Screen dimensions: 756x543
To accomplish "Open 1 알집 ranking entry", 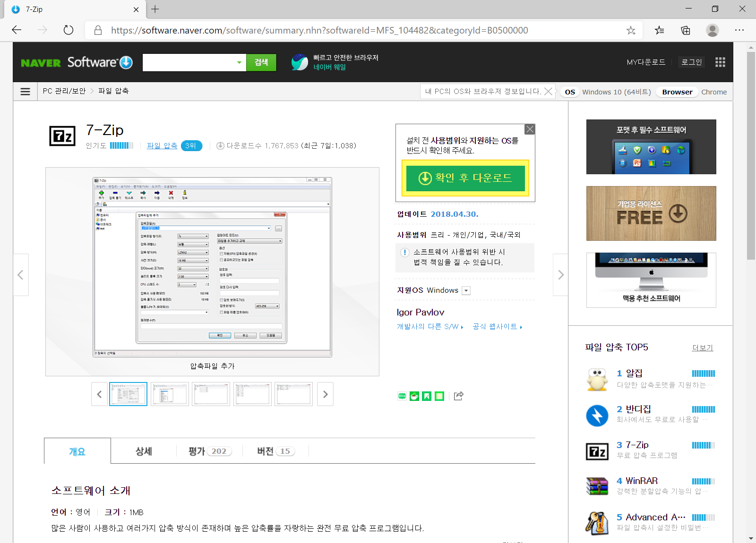I will (x=650, y=379).
